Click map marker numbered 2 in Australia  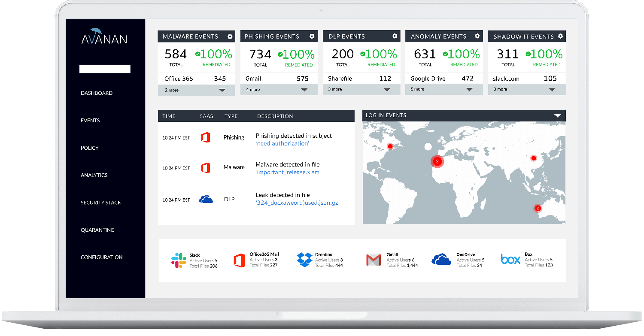538,208
